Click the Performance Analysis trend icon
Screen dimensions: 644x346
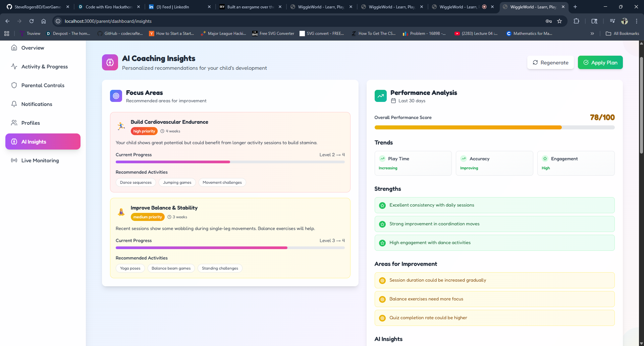coord(381,96)
